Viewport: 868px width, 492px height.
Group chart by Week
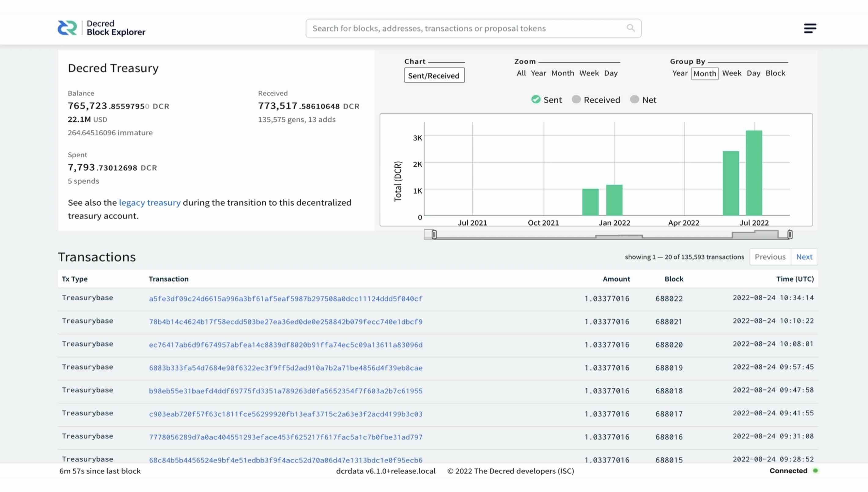(731, 73)
